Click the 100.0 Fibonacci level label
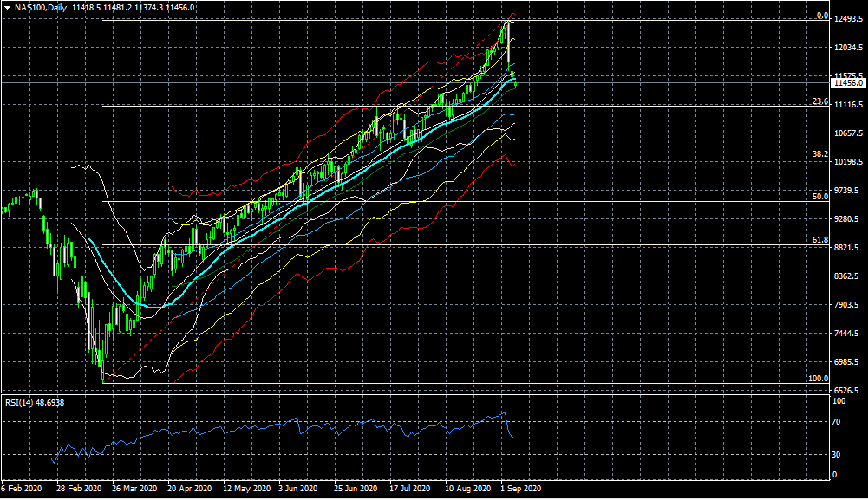This screenshot has width=868, height=500. (819, 379)
